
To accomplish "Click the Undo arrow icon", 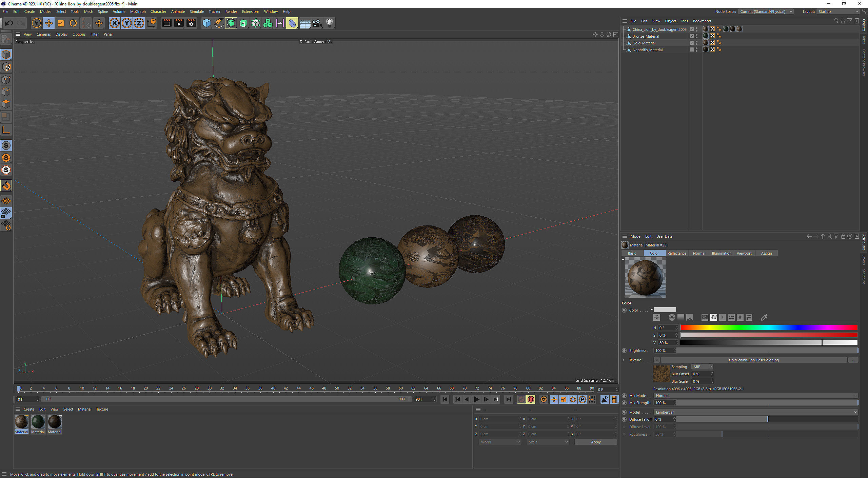I will tap(9, 23).
